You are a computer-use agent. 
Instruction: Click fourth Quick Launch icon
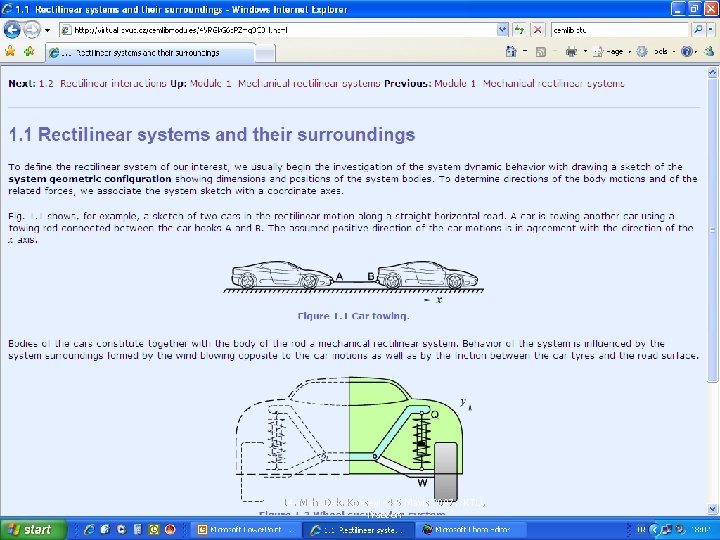point(138,529)
